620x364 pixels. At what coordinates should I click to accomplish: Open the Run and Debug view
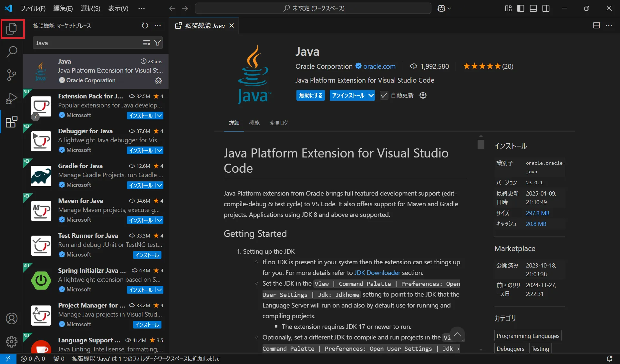click(x=12, y=98)
